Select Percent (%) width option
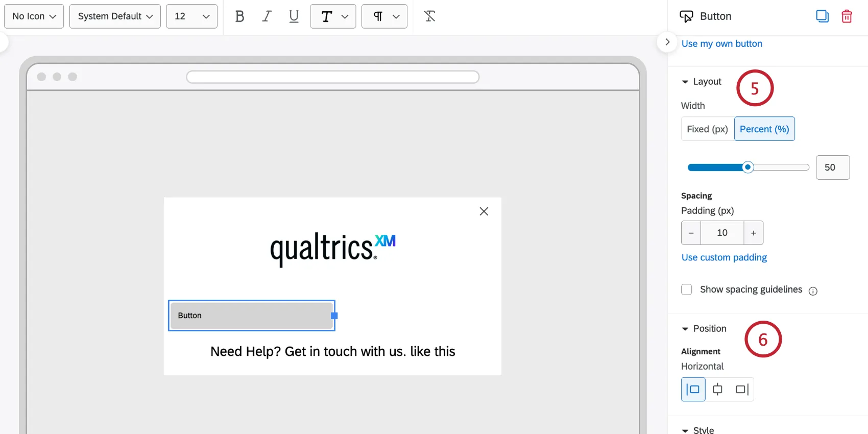868x434 pixels. pyautogui.click(x=764, y=129)
